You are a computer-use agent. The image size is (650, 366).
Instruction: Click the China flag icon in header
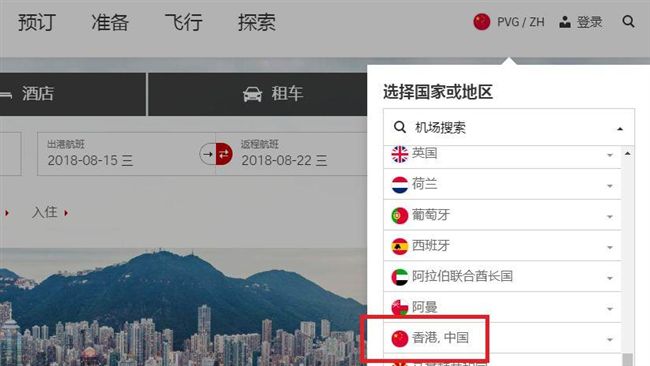tap(482, 22)
